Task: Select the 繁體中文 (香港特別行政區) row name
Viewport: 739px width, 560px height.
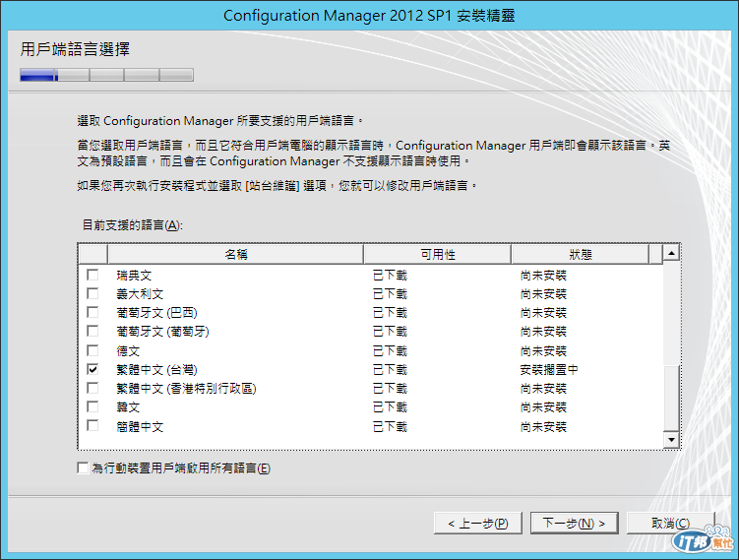Action: 186,389
